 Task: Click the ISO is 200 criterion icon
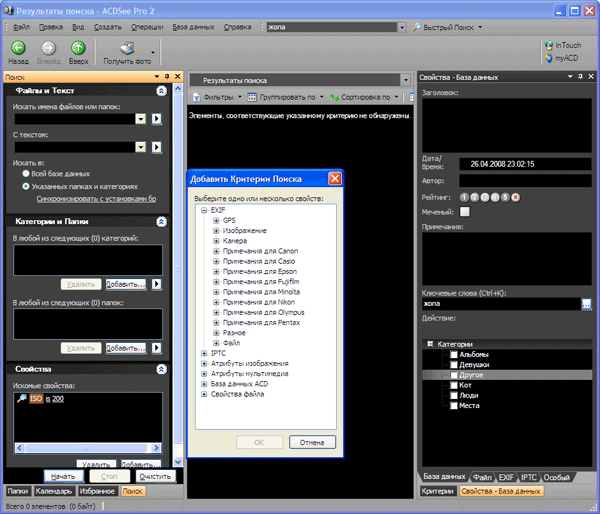[x=22, y=398]
